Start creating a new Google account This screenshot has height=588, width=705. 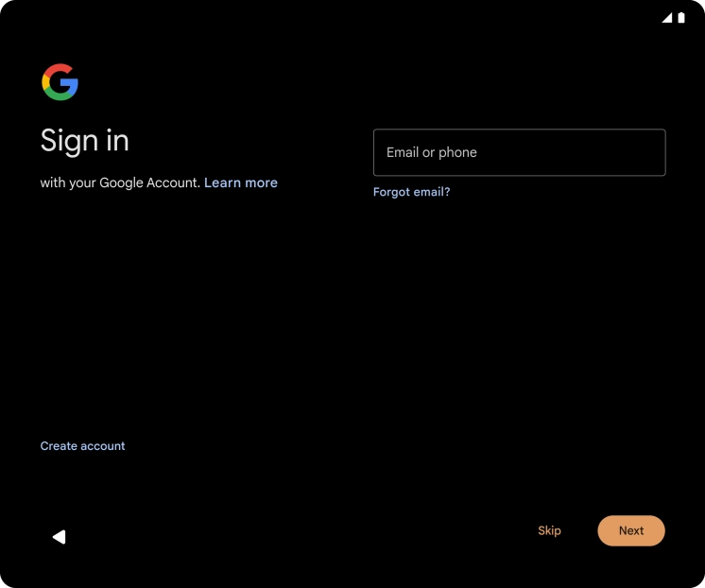pos(82,446)
